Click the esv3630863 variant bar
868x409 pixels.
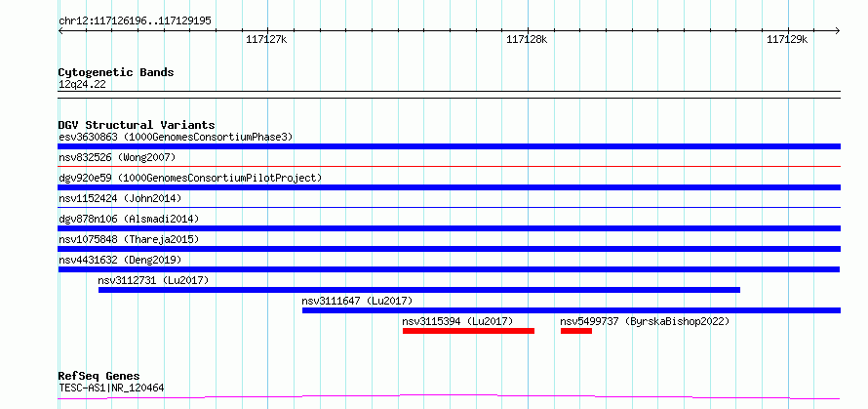click(449, 146)
